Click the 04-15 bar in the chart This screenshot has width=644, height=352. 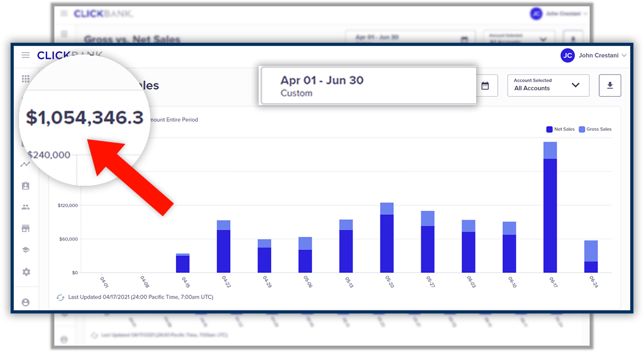(183, 263)
